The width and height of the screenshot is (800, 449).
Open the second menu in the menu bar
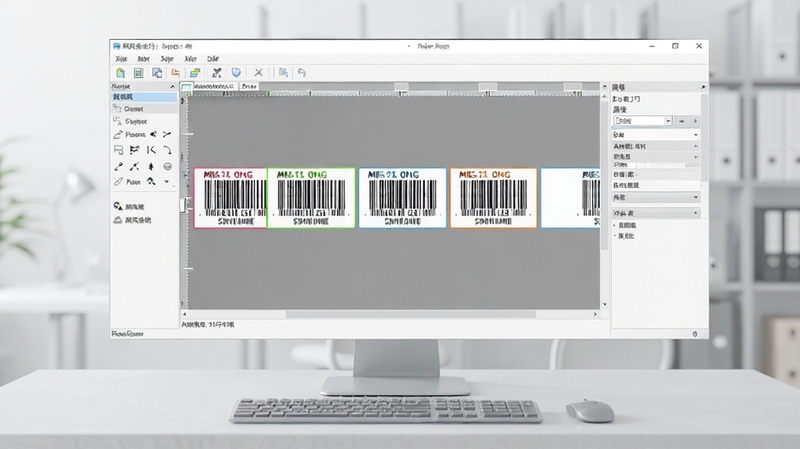[143, 59]
